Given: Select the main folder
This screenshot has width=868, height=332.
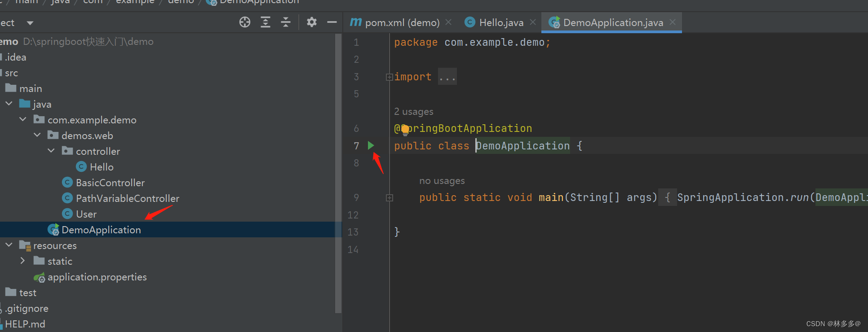Looking at the screenshot, I should (31, 88).
